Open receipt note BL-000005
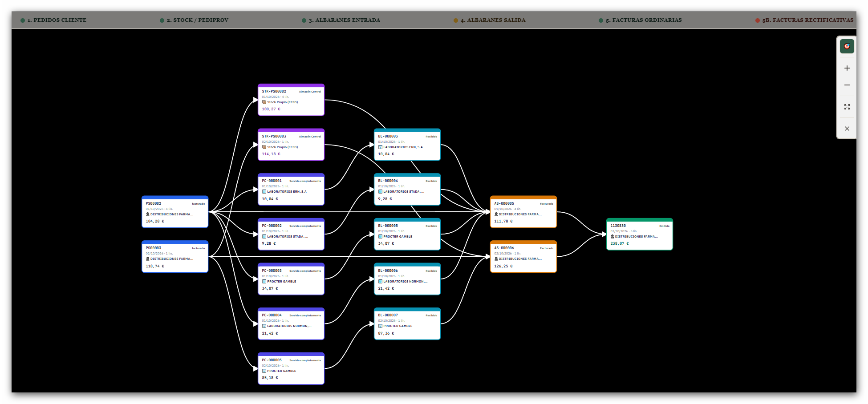This screenshot has height=404, width=868. 407,234
